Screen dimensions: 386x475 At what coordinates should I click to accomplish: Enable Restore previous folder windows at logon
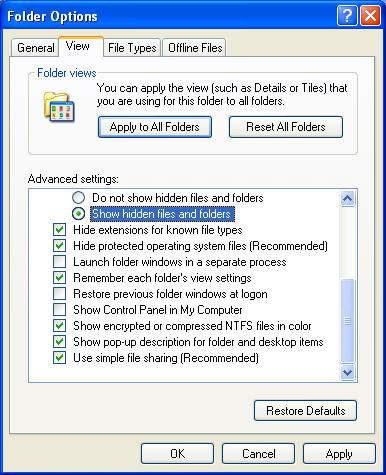59,294
